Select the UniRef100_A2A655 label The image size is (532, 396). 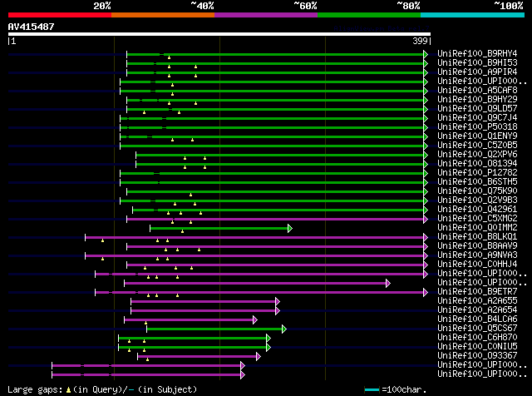click(x=477, y=301)
